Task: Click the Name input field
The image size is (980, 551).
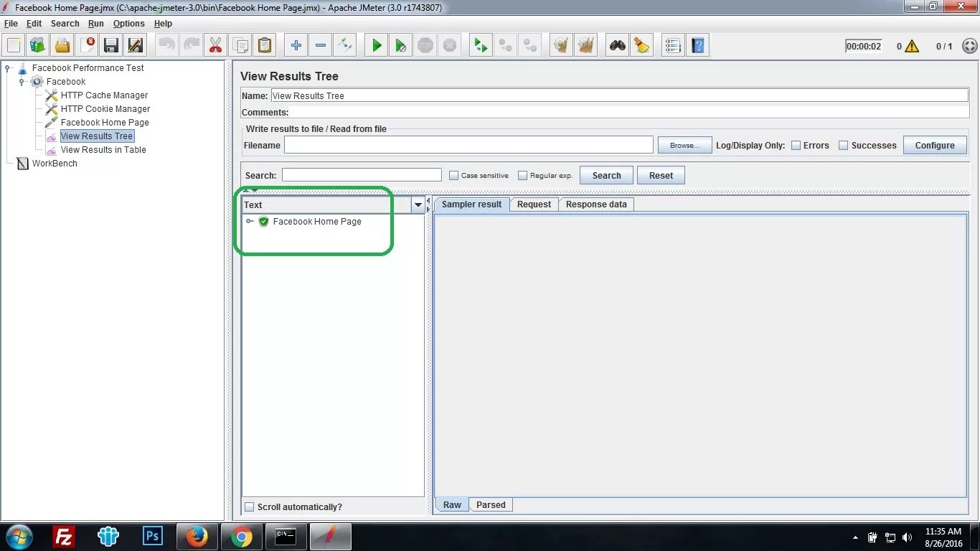Action: (x=620, y=95)
